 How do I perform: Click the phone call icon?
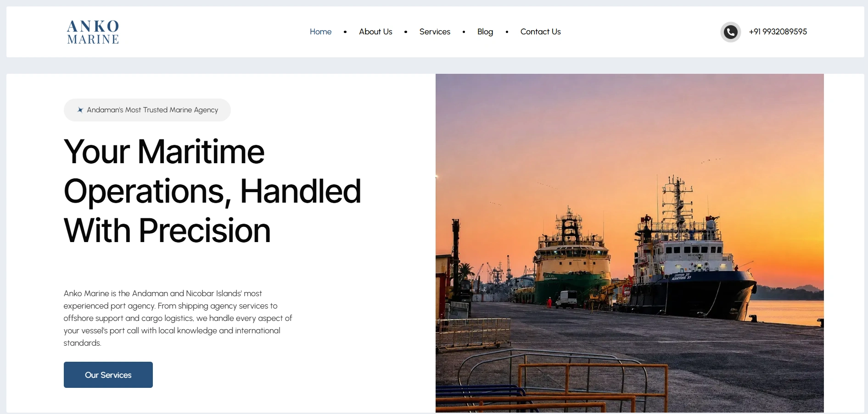click(731, 32)
